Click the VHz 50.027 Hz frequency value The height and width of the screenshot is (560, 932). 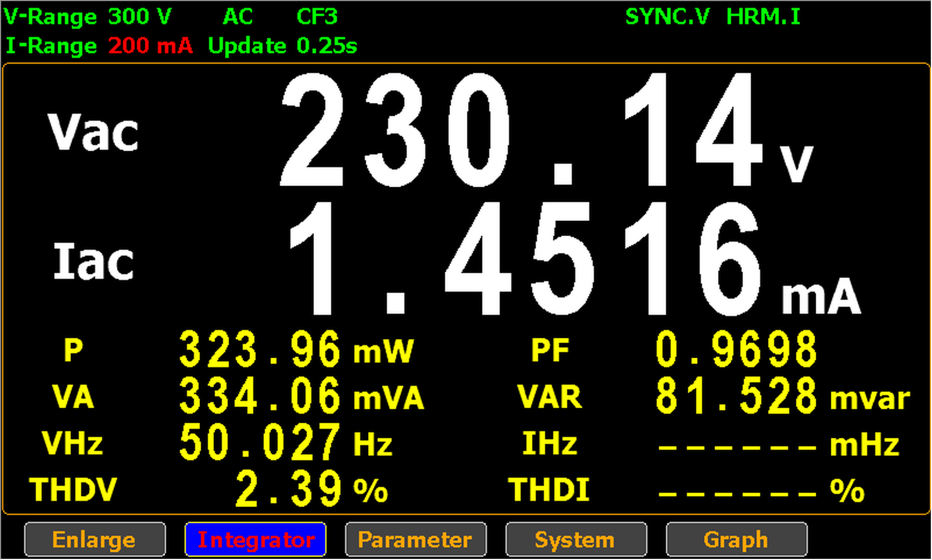260,443
